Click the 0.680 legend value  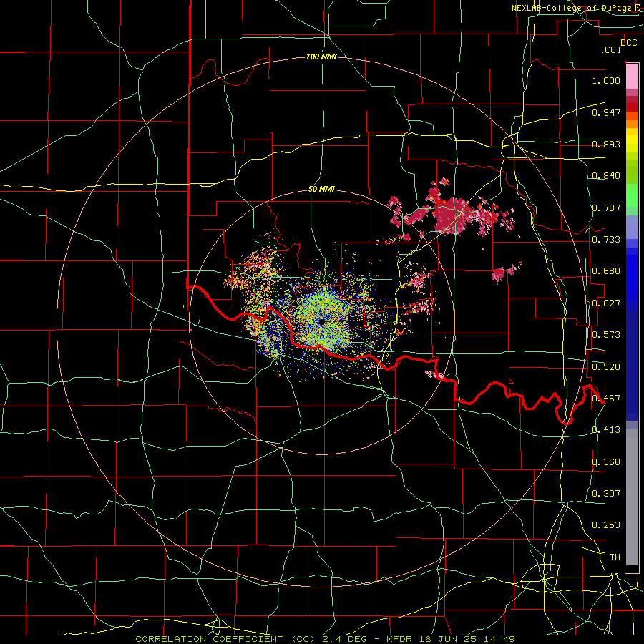(606, 271)
